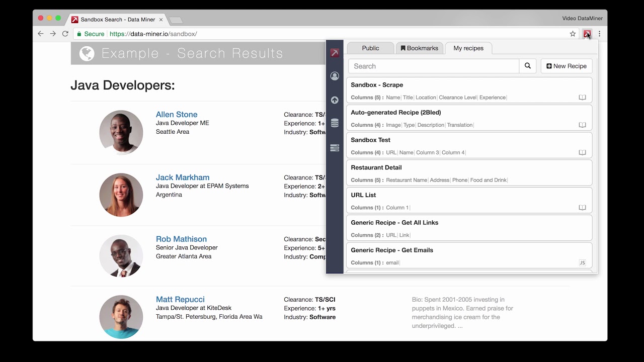Click Jack Markham's profile photo

[121, 195]
